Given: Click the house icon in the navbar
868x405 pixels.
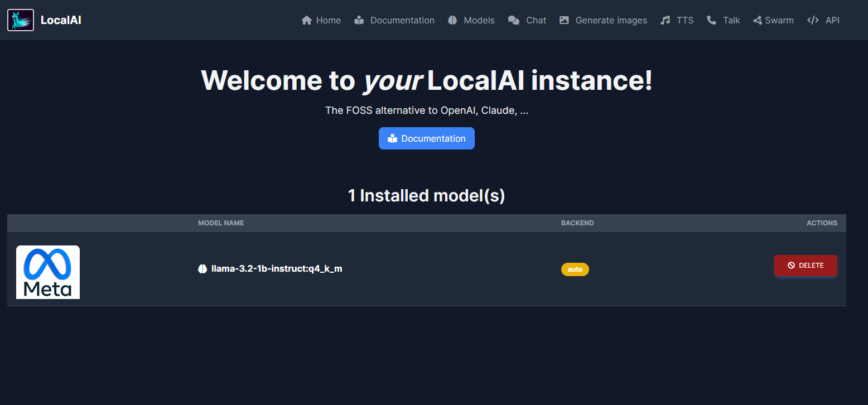Looking at the screenshot, I should (x=306, y=20).
